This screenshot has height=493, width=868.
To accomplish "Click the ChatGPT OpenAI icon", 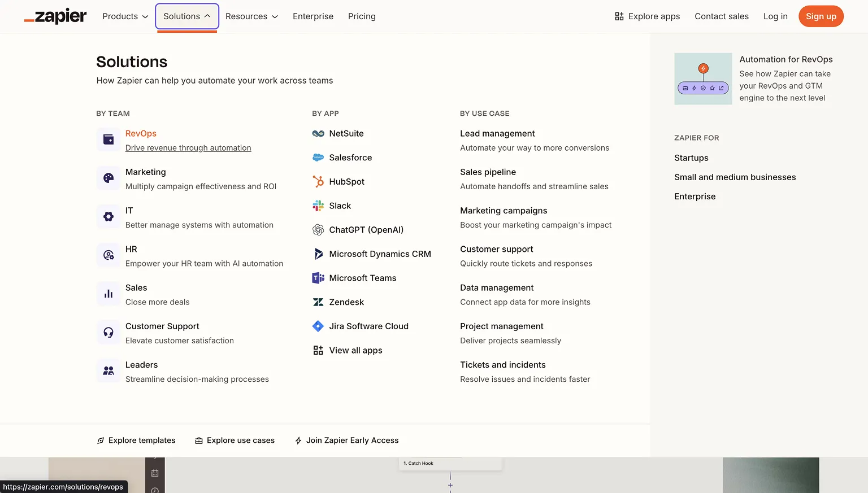I will pyautogui.click(x=318, y=230).
